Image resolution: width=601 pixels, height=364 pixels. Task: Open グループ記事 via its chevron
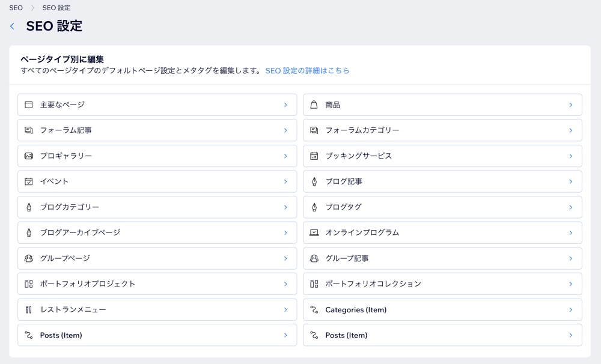tap(571, 258)
